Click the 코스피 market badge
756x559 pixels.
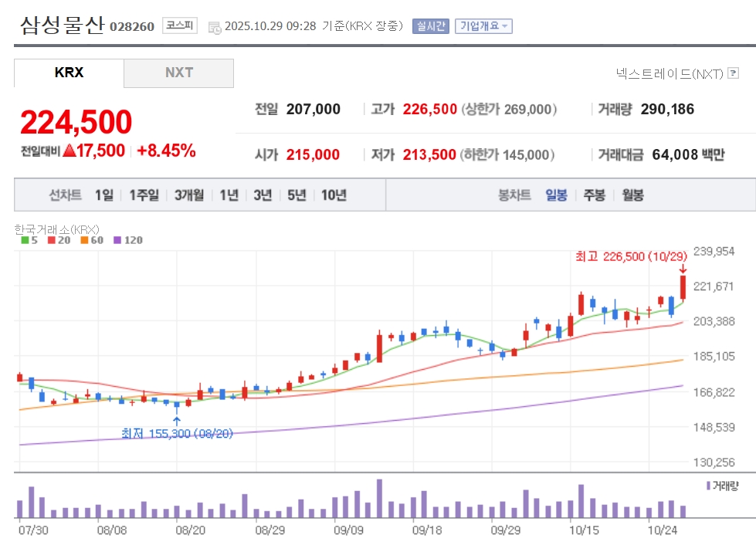(x=180, y=25)
